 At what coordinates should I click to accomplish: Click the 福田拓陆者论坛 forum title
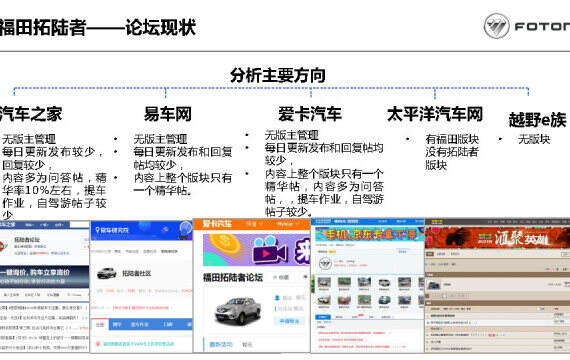tap(233, 277)
